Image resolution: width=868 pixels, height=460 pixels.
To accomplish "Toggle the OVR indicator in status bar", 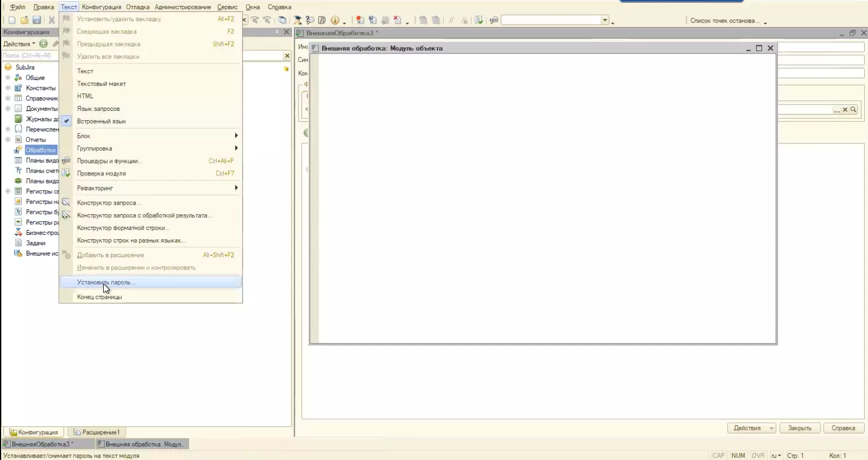I will (x=758, y=456).
